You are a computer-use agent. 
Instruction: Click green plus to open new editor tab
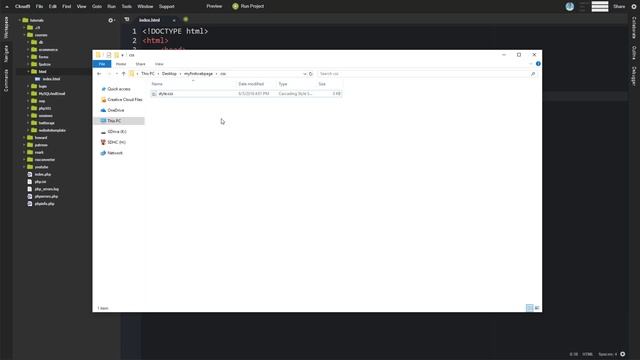click(186, 19)
